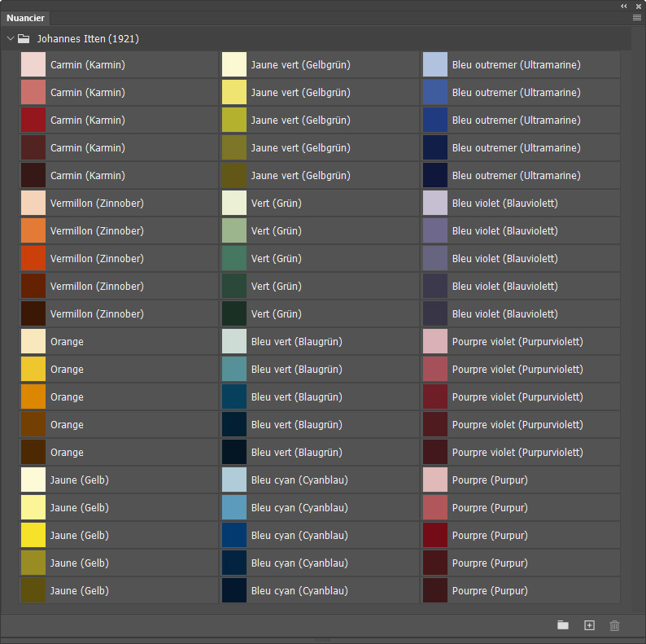The image size is (646, 644).
Task: Click the Johannes Itten group folder icon
Action: pyautogui.click(x=24, y=38)
